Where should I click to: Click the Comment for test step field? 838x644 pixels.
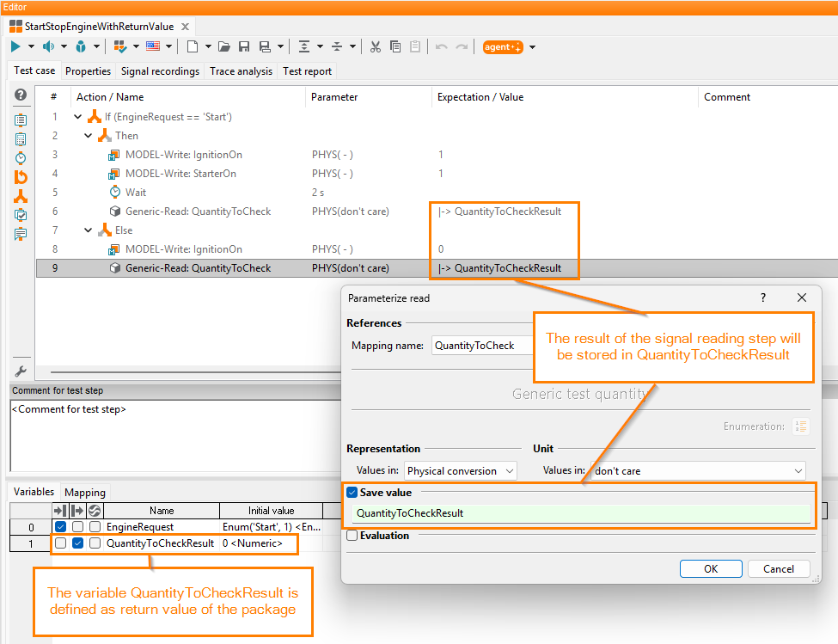175,436
